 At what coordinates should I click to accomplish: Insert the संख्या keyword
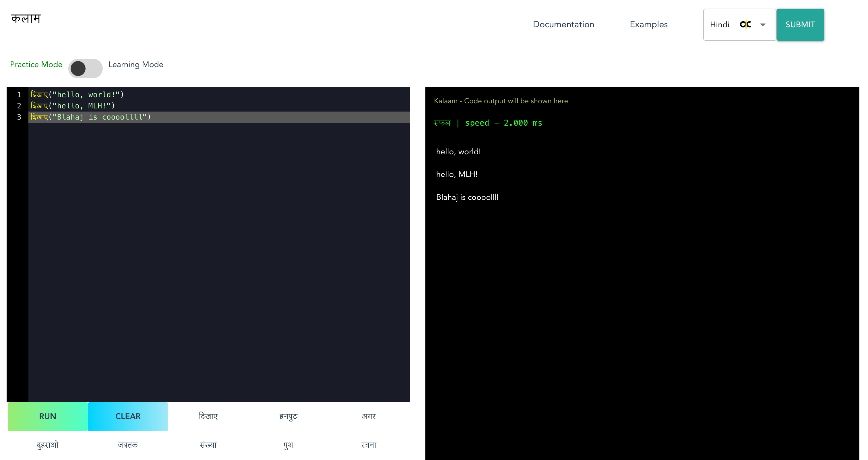208,445
